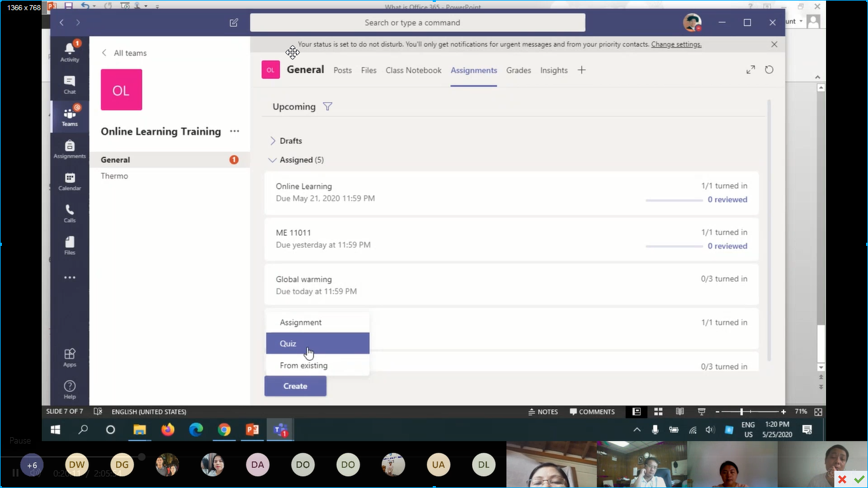
Task: Open the Grades tab
Action: 519,71
